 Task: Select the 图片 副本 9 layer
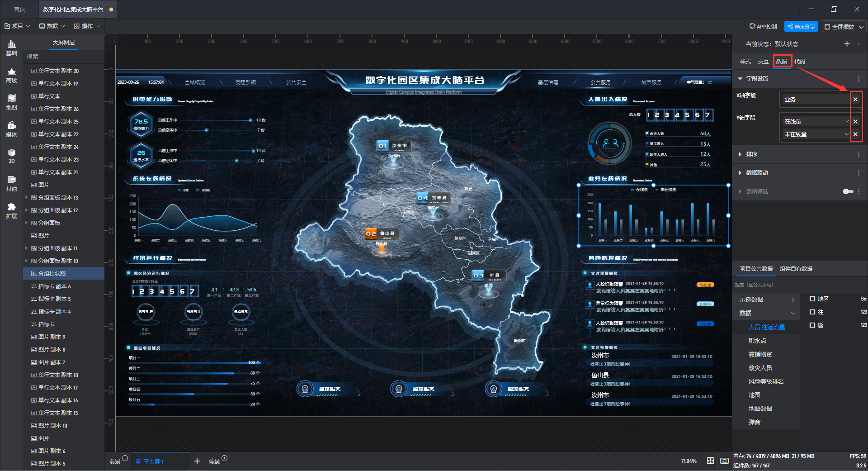tap(64, 337)
